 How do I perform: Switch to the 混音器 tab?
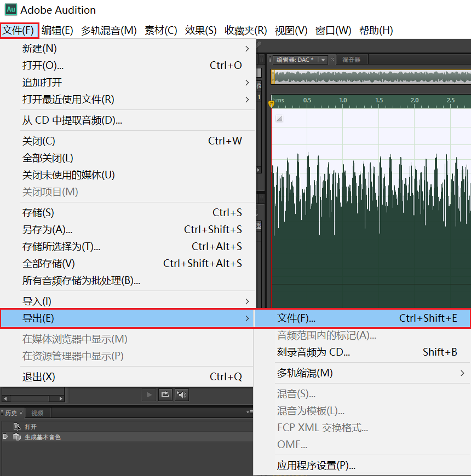pos(351,60)
